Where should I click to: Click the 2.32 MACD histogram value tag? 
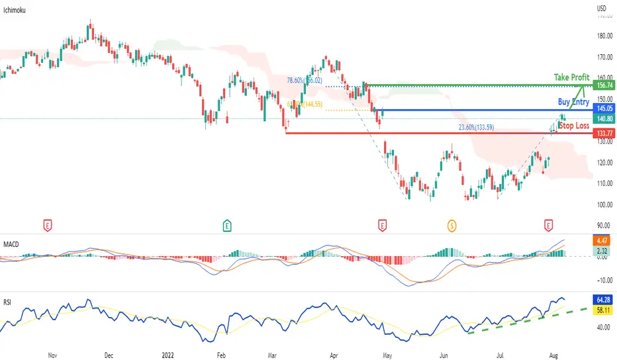click(602, 251)
